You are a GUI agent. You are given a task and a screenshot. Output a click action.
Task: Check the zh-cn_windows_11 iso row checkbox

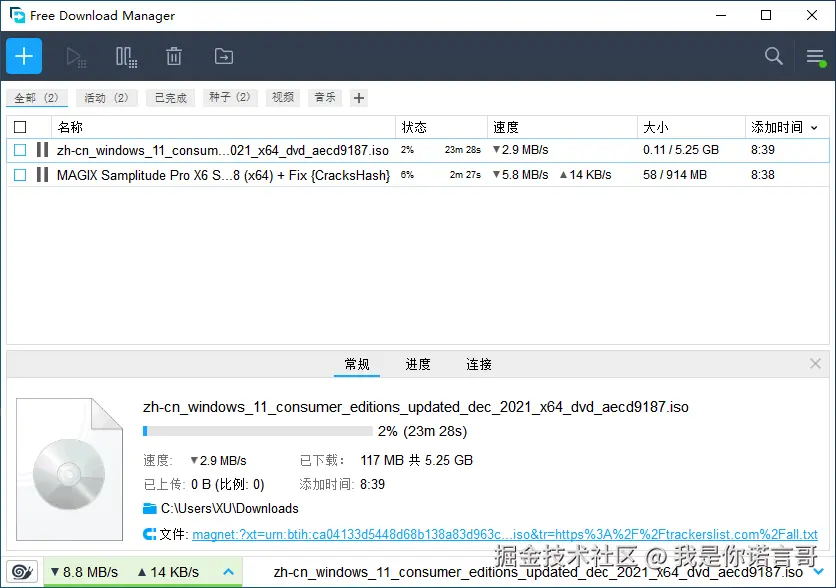point(20,150)
